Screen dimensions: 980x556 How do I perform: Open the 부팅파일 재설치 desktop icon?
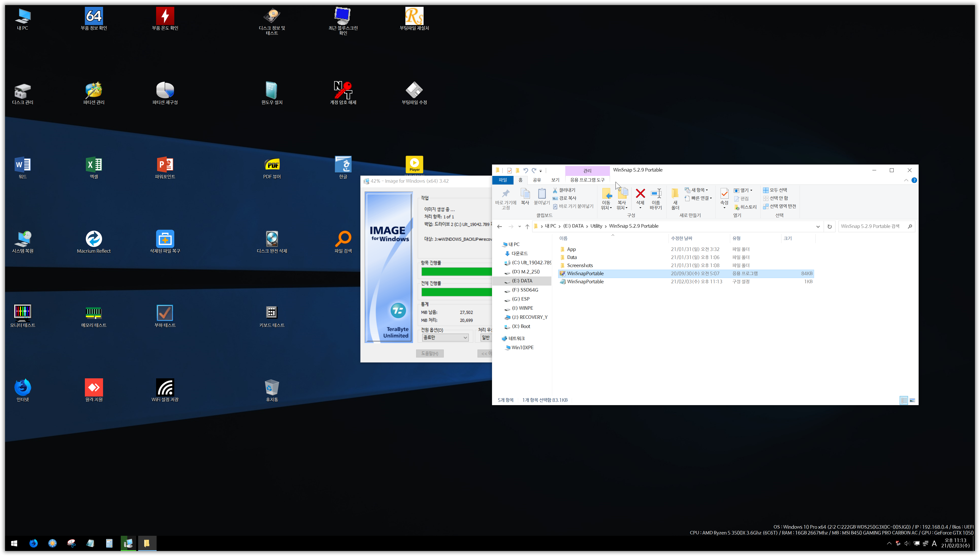pos(414,19)
